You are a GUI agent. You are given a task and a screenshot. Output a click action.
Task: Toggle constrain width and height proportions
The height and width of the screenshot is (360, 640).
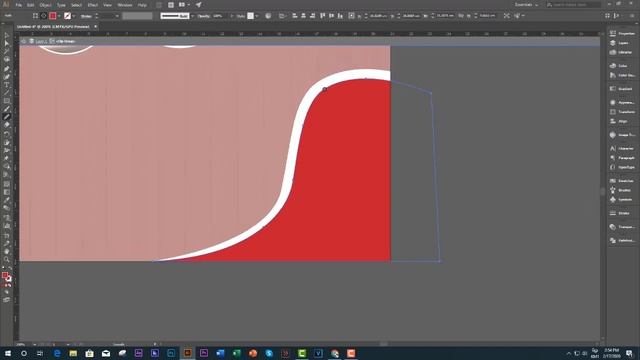[460, 16]
